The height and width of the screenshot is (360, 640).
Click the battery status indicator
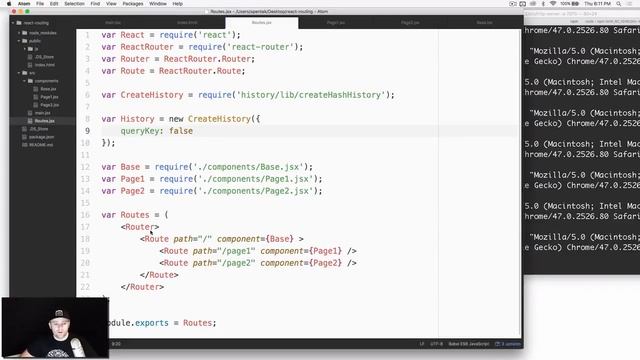(x=569, y=4)
